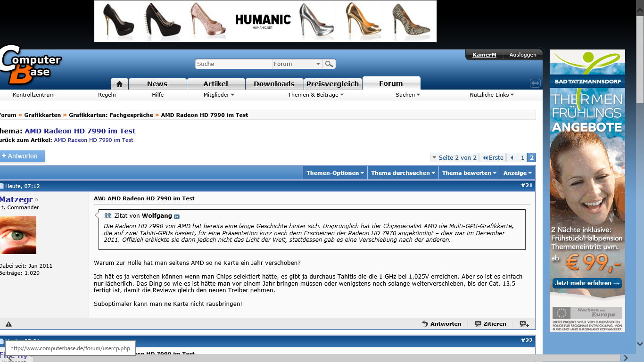The image size is (644, 362).
Task: Click scrollbar down arrow
Action: (x=640, y=344)
